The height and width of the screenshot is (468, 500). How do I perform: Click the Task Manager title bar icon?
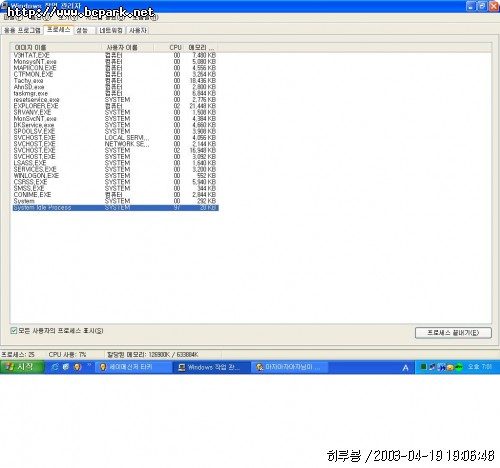5,5
